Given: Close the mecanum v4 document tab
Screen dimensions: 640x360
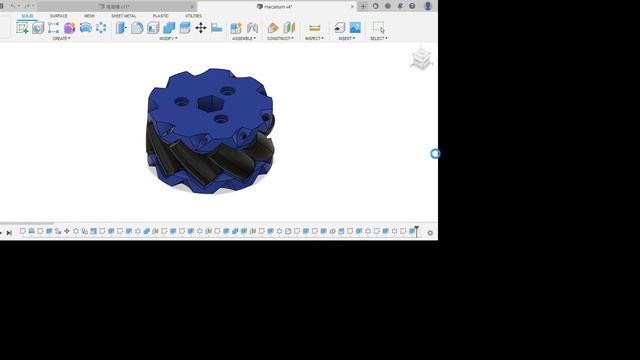Looking at the screenshot, I should [x=352, y=7].
